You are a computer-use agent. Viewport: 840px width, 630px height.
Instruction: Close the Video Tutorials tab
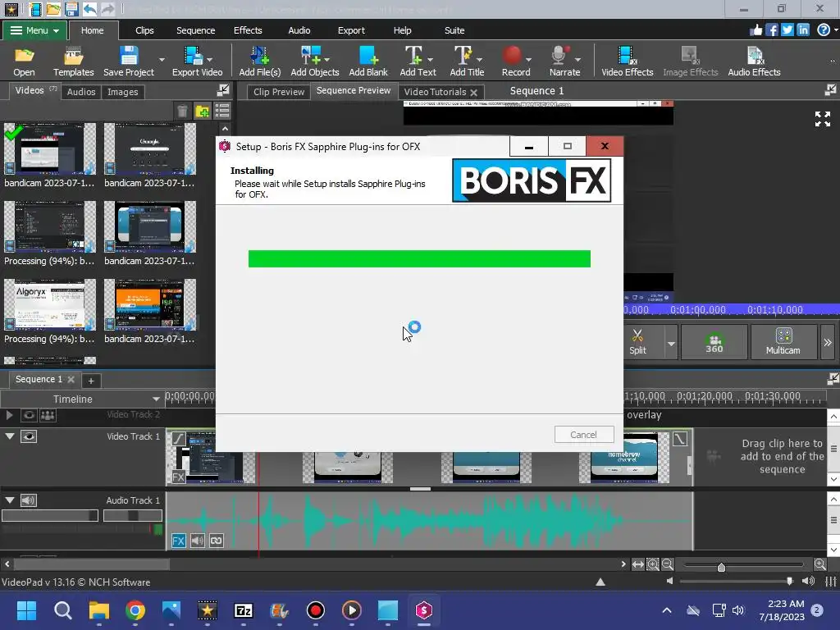473,93
